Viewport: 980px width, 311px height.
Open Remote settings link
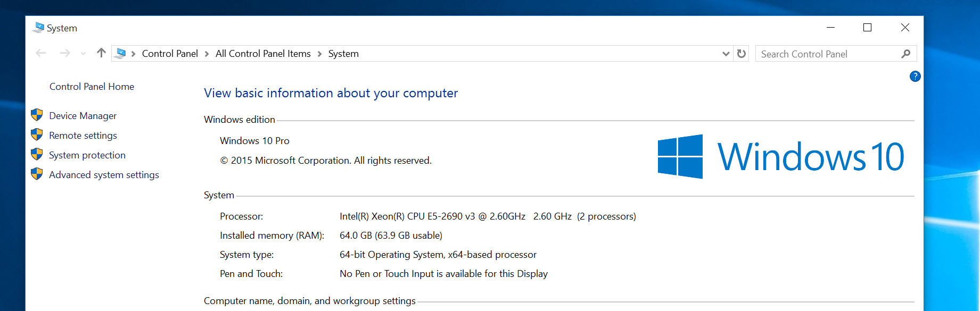(x=83, y=136)
